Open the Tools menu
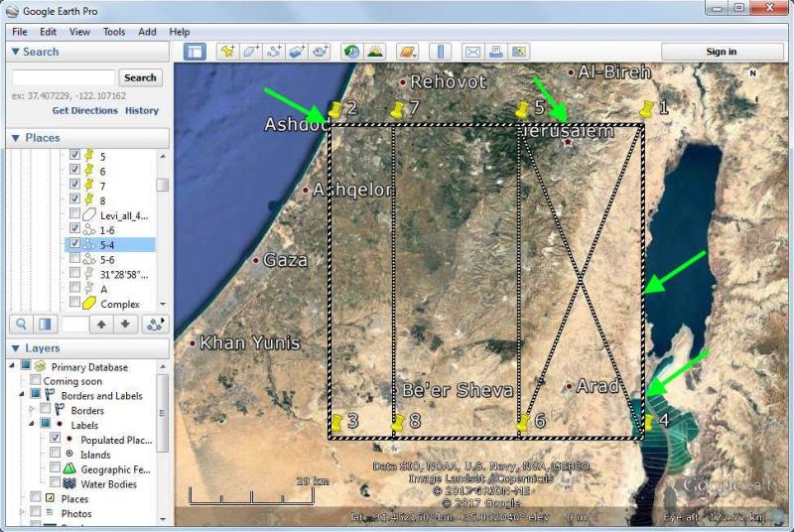 tap(114, 32)
